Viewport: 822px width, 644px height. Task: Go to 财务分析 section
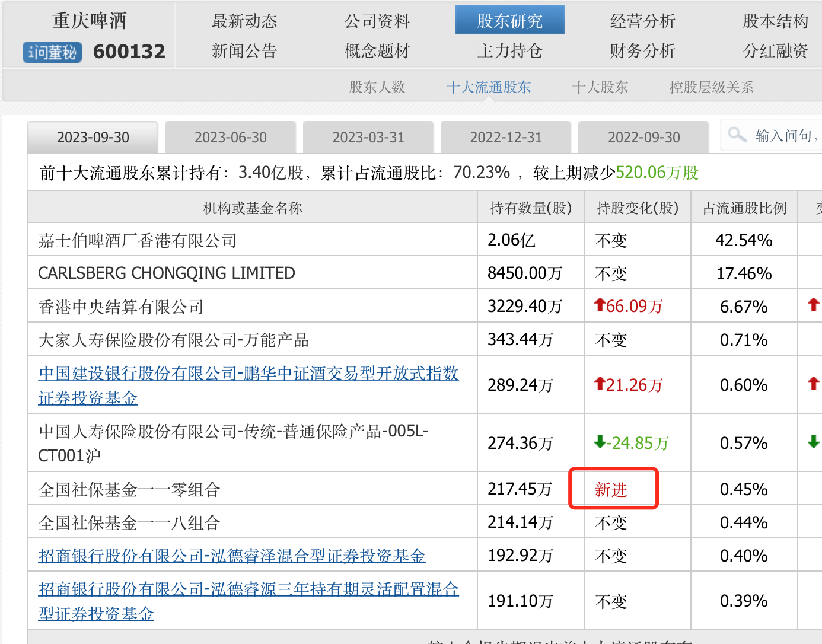[643, 51]
